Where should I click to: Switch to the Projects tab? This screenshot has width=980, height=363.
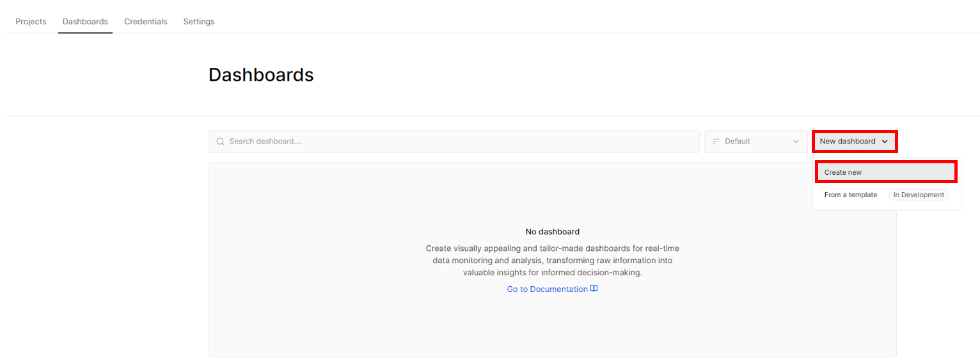[x=31, y=22]
